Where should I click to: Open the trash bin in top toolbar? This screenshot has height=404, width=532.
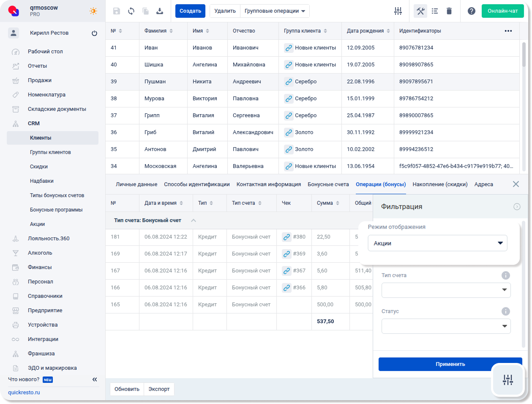tap(449, 11)
